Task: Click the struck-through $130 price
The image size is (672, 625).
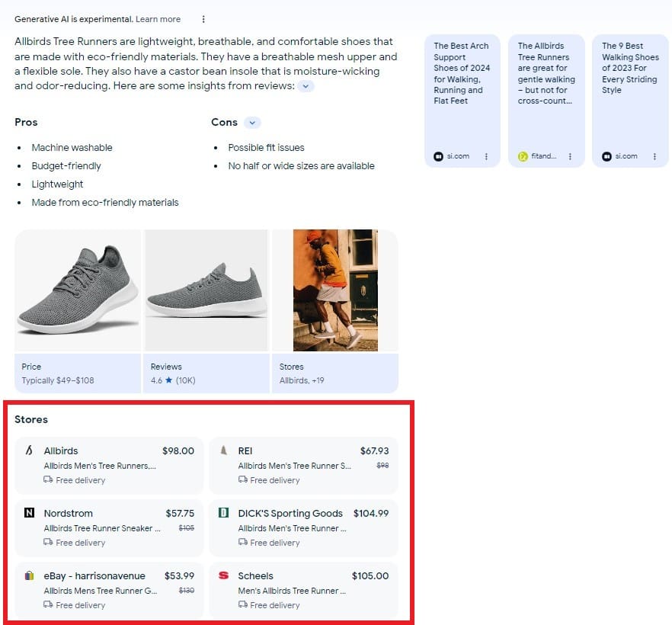Action: [187, 591]
